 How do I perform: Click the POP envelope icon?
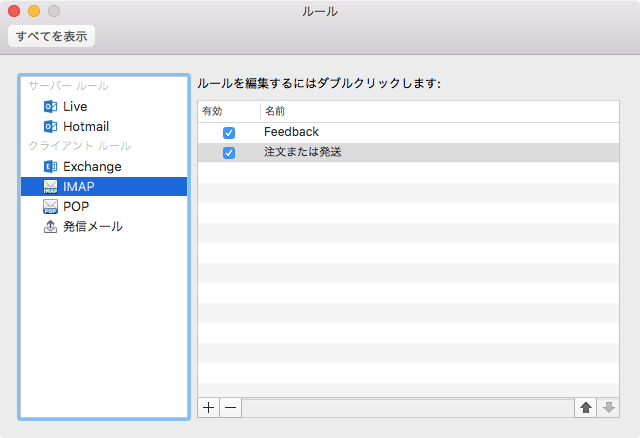50,207
